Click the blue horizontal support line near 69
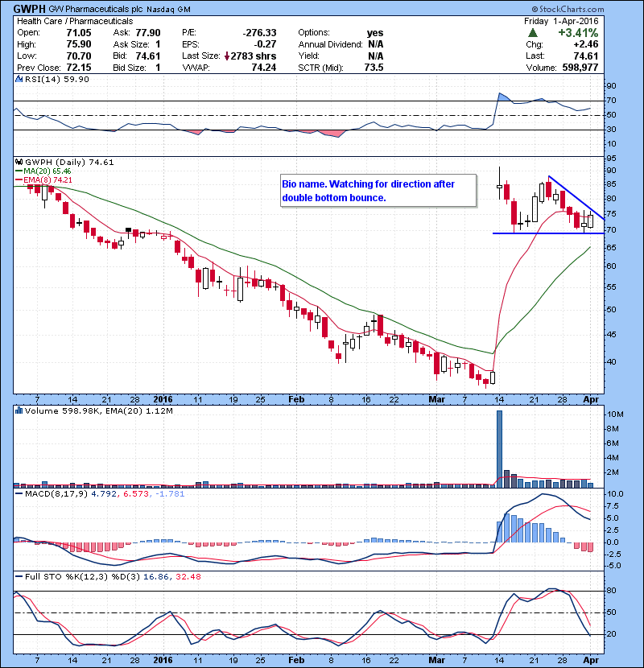 pyautogui.click(x=548, y=233)
